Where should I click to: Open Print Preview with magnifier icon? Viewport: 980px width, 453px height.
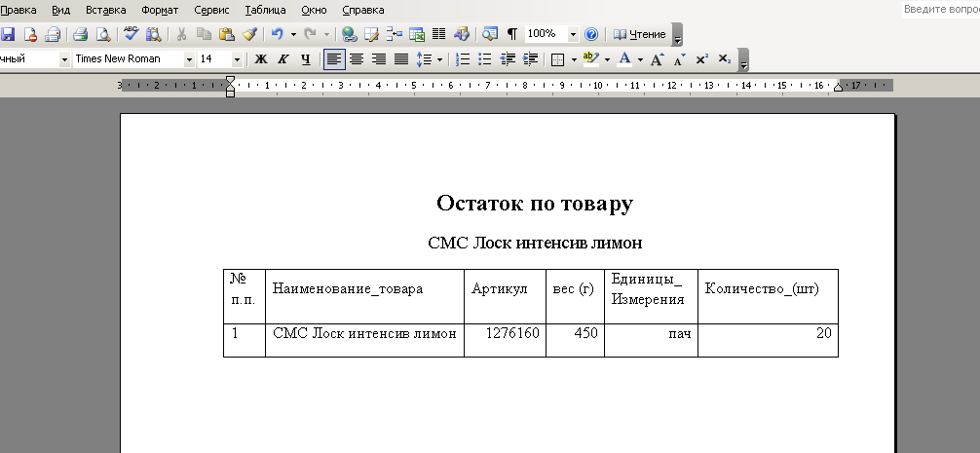click(x=102, y=34)
